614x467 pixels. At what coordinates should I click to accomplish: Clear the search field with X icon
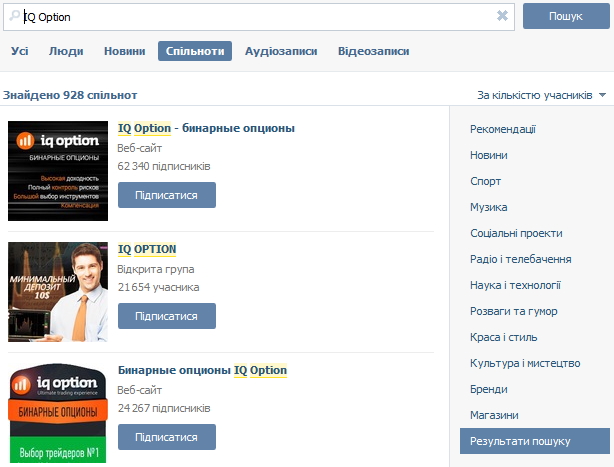point(502,16)
